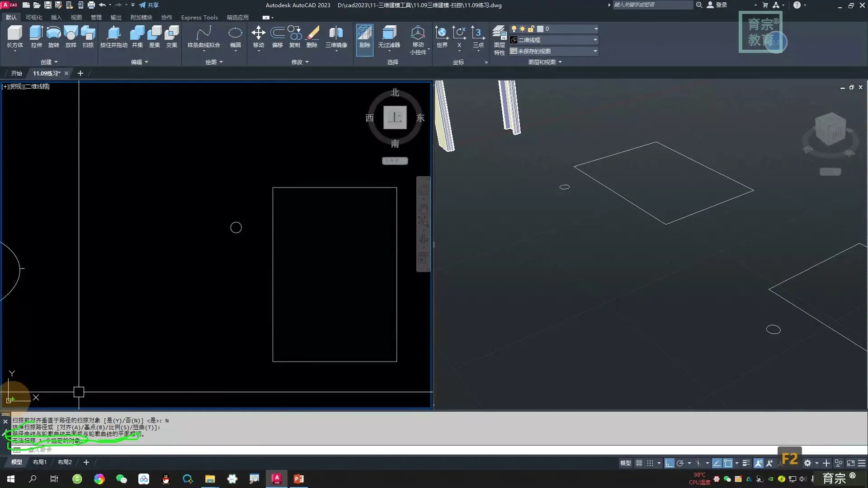The height and width of the screenshot is (488, 868).
Task: Toggle grid display in status bar
Action: pyautogui.click(x=639, y=463)
